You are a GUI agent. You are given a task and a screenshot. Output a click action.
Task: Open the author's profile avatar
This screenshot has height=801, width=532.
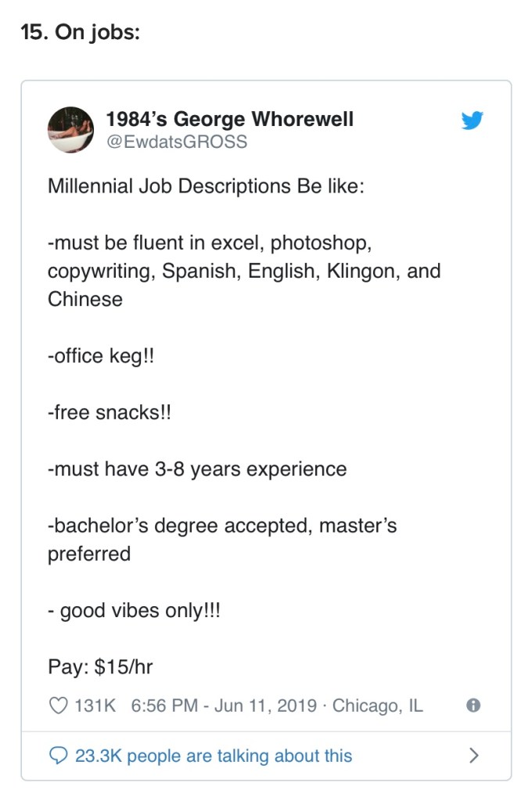(71, 129)
